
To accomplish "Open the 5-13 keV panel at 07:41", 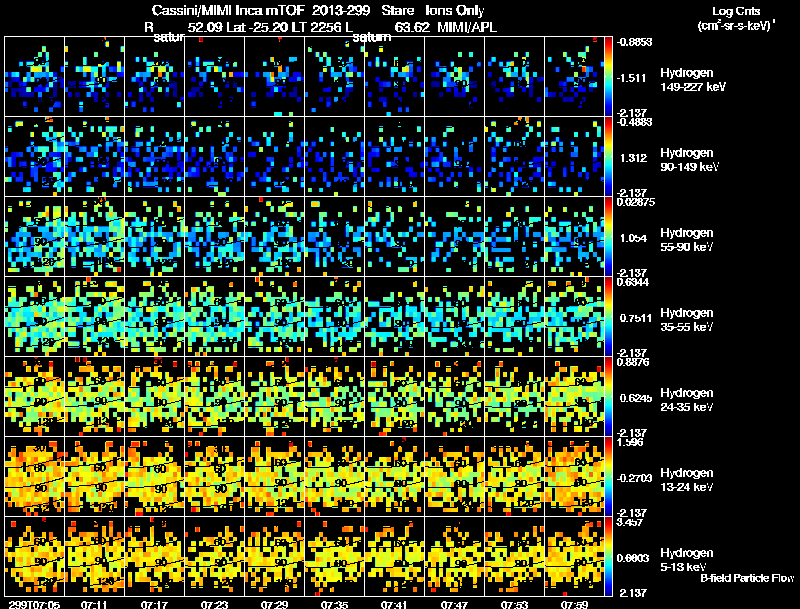I will [394, 557].
